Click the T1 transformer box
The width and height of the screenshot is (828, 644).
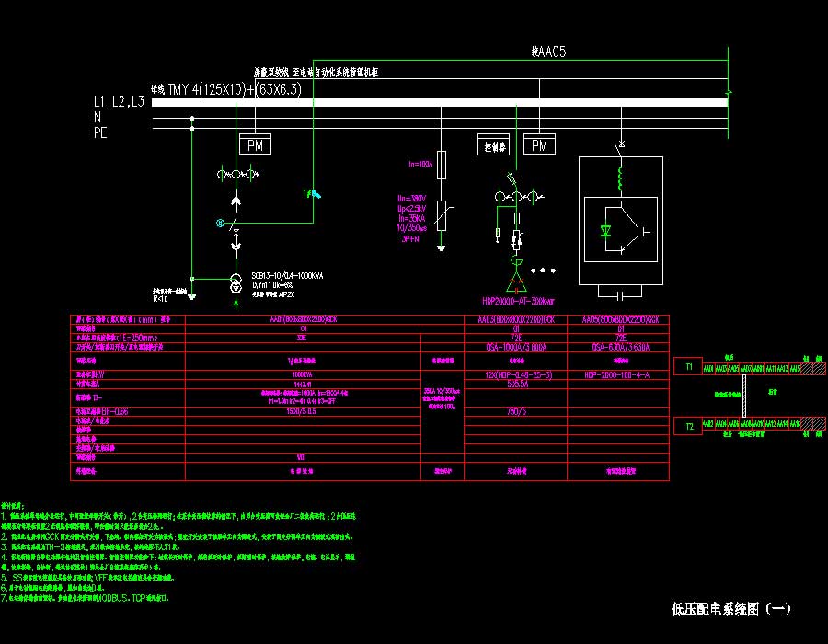(688, 366)
